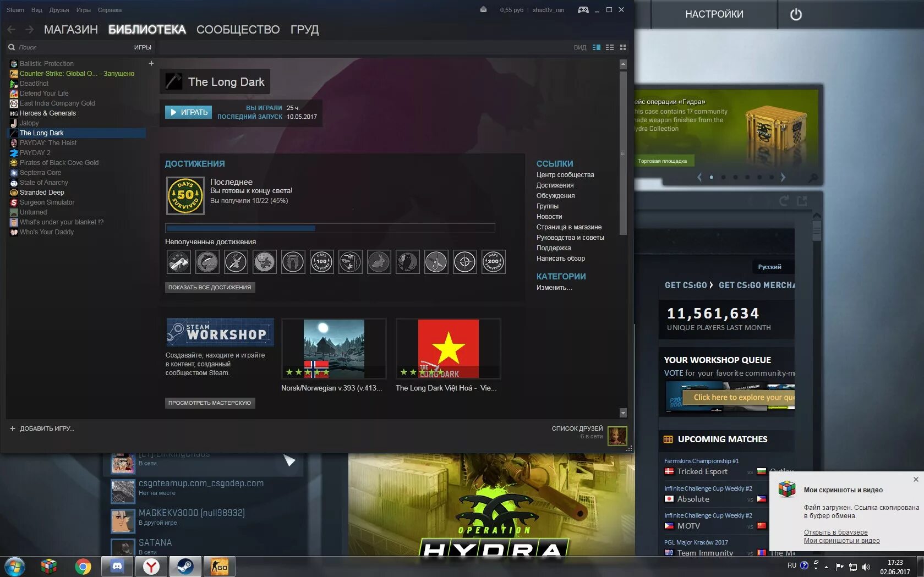This screenshot has width=924, height=577.
Task: Open Discord from the taskbar
Action: (x=117, y=566)
